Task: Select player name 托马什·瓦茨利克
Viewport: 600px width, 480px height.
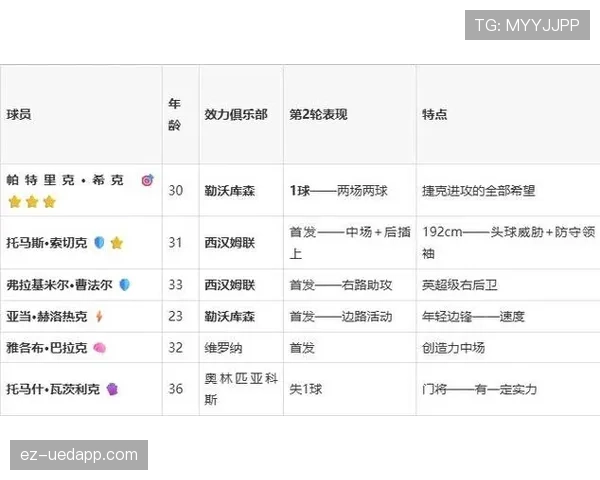Action: tap(53, 389)
